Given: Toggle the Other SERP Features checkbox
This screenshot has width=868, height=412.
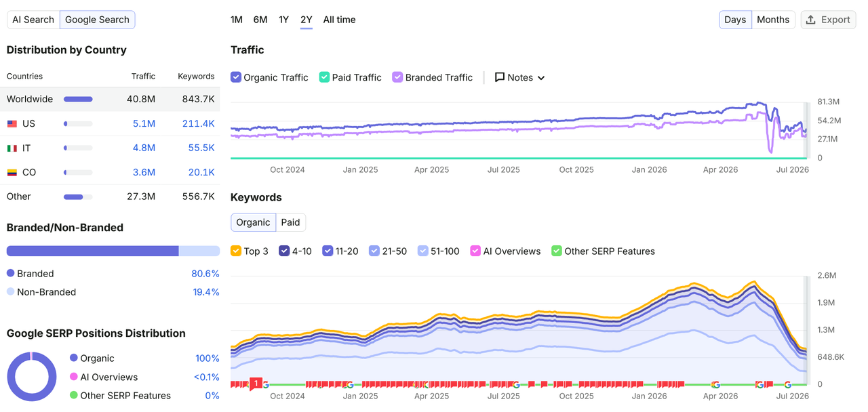Looking at the screenshot, I should coord(557,251).
